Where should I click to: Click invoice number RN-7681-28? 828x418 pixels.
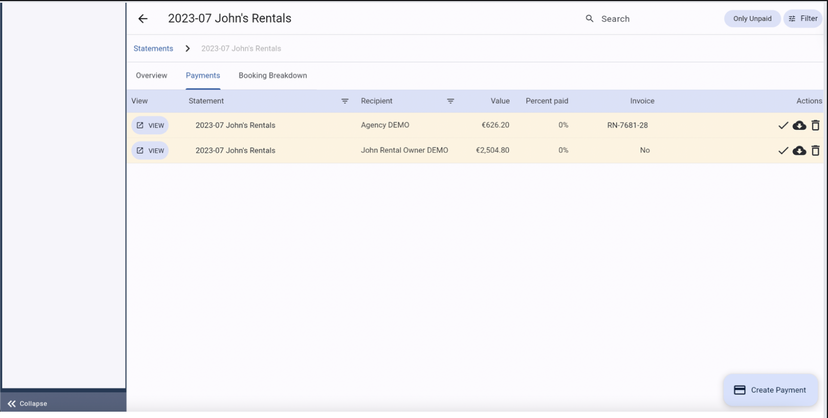(627, 125)
